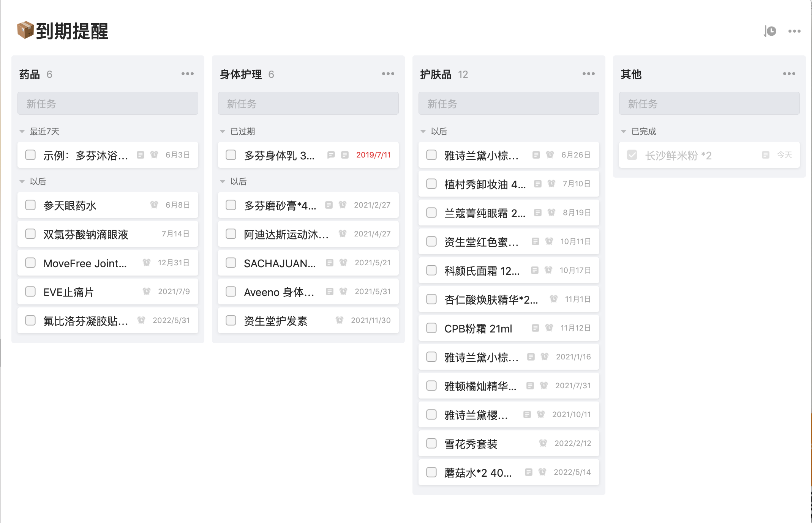Click the alarm icon on 兰蔻菁纯眼霜 task

point(551,213)
